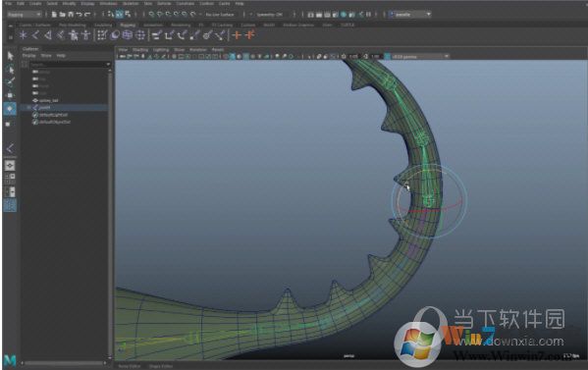Viewport: 588px width, 370px height.
Task: Switch to single pane layout
Action: coord(10,165)
